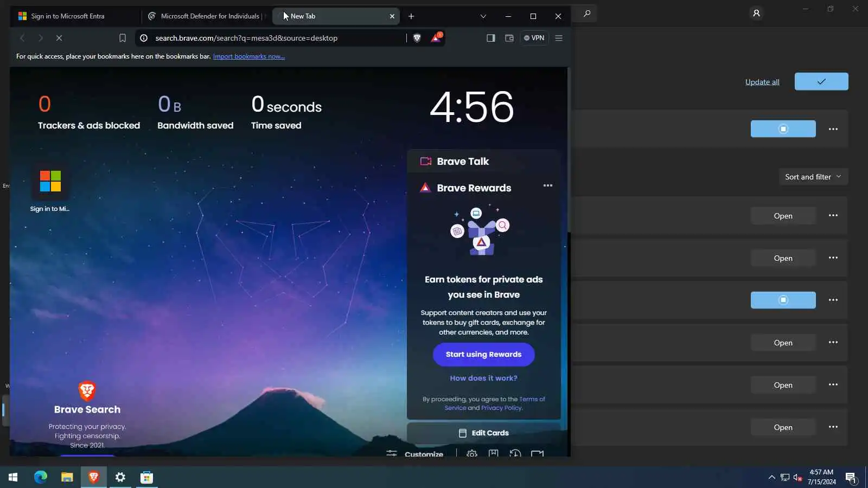Open Sort and filter dropdown in Microsoft Store
This screenshot has height=488, width=868.
(813, 177)
